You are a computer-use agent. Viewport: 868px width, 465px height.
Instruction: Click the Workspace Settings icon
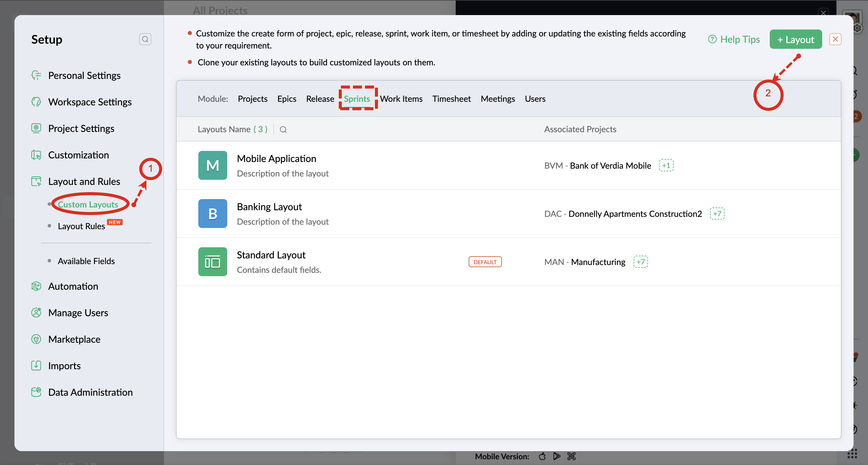(x=36, y=102)
